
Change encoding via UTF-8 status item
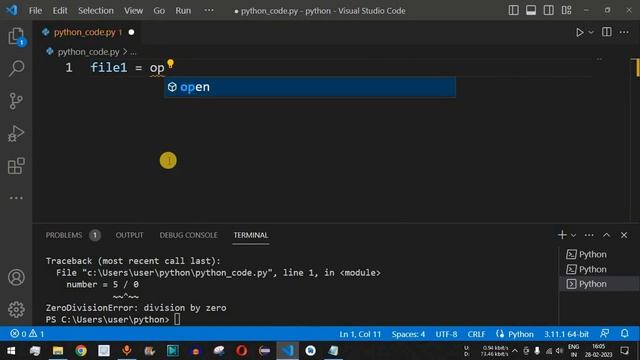(x=446, y=334)
